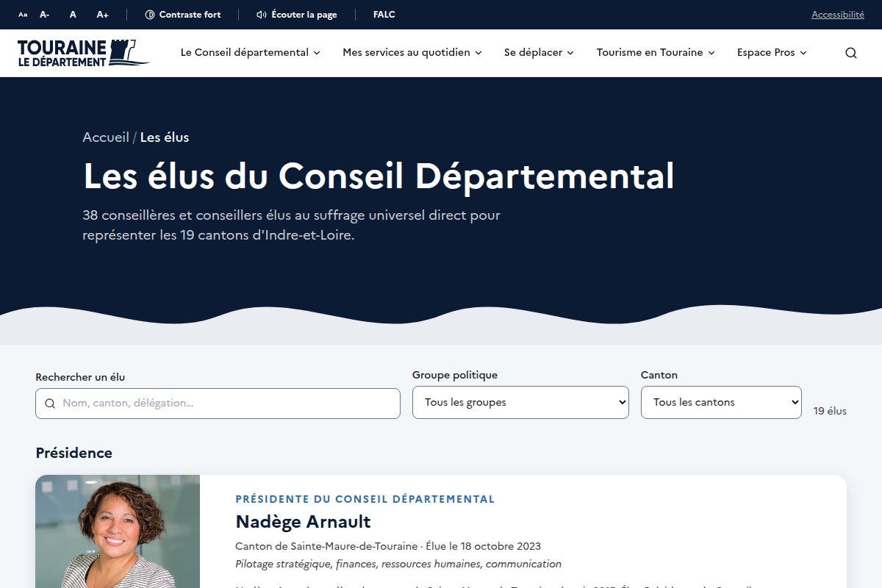
Task: Click the Pilotage stratégique, finances delegation text
Action: click(x=398, y=564)
